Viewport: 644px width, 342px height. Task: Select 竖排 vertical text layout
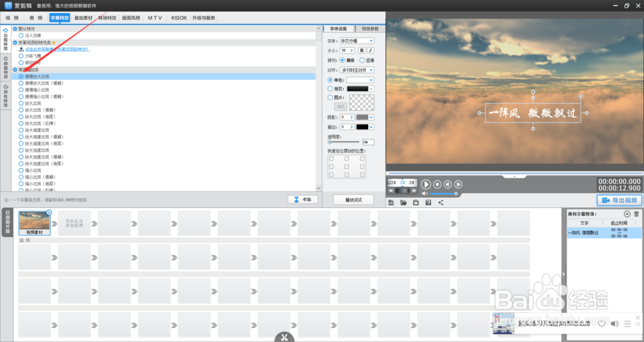click(362, 61)
